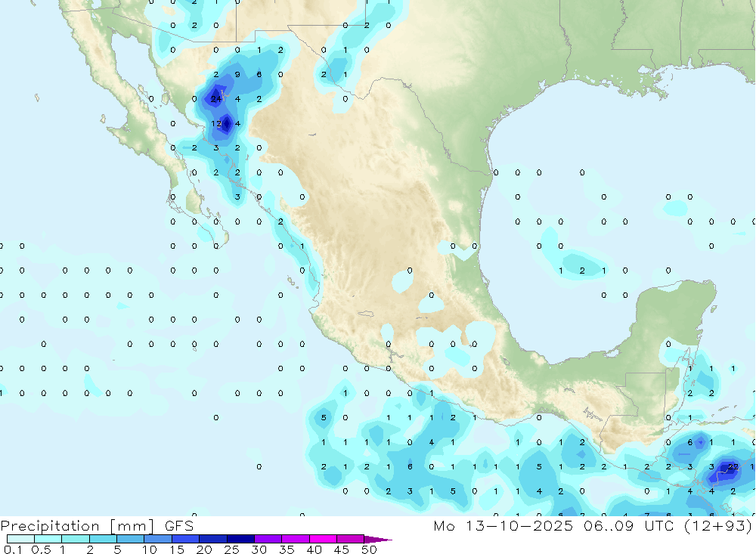Click legend label "40"
756x554 pixels.
coord(314,549)
